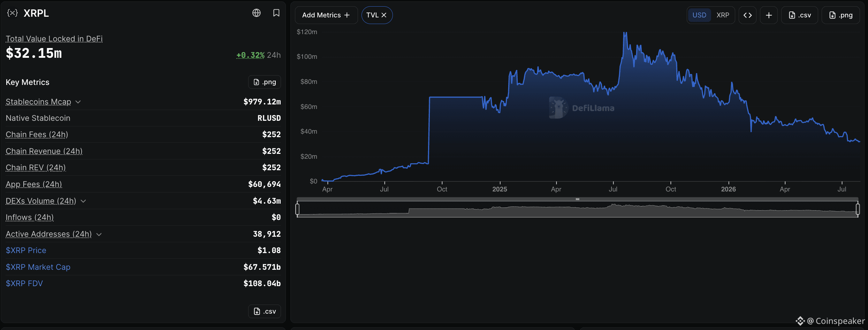Image resolution: width=868 pixels, height=330 pixels.
Task: Click the RLUSD native stablecoin value
Action: [269, 118]
